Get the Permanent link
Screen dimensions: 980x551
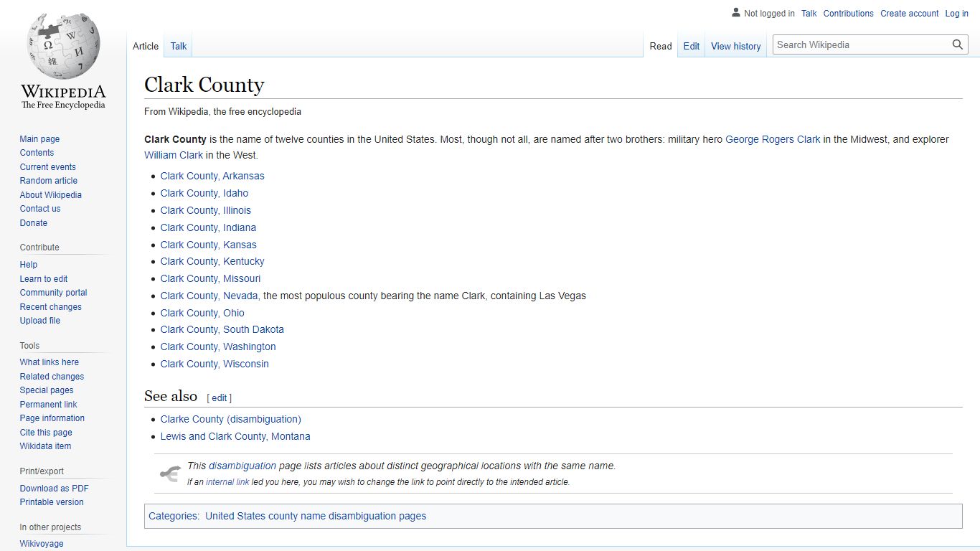(x=48, y=405)
